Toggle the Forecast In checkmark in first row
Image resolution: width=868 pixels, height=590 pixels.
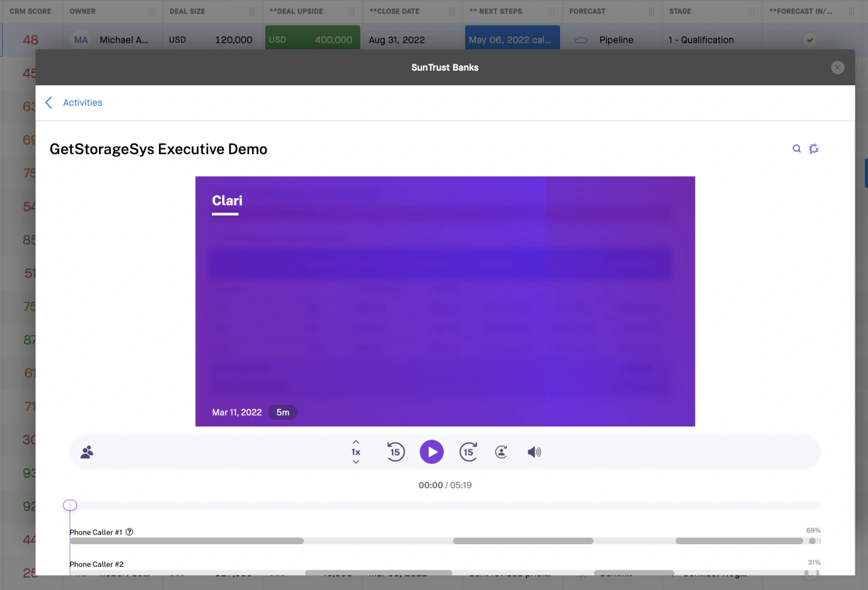pos(810,40)
